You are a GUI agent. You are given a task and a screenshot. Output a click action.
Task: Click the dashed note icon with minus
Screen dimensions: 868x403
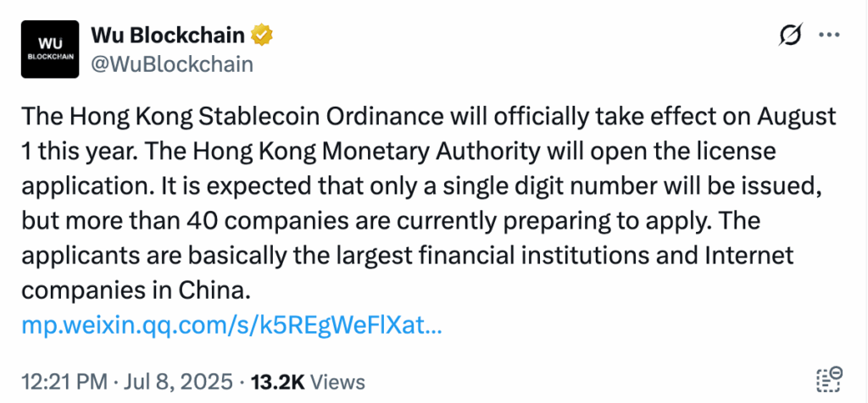click(827, 381)
